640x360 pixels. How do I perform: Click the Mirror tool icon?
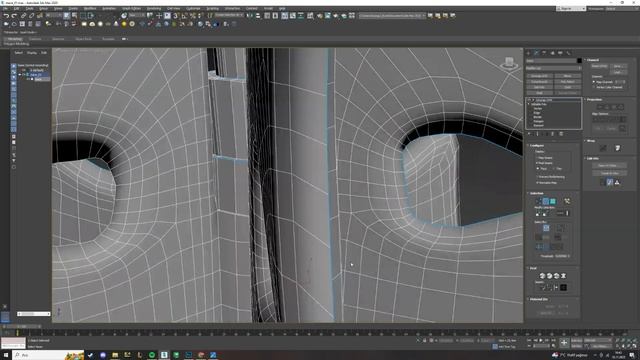pos(250,16)
